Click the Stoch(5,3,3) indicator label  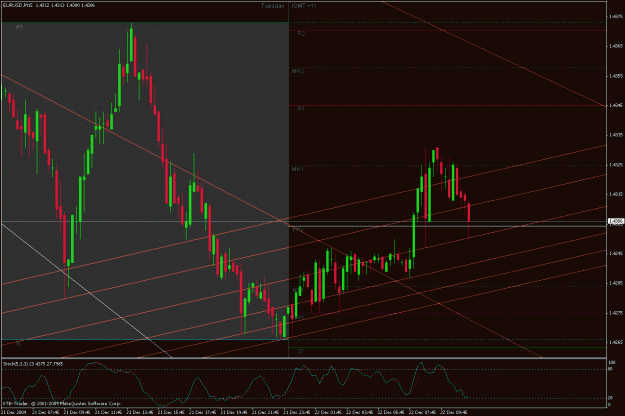[33, 363]
